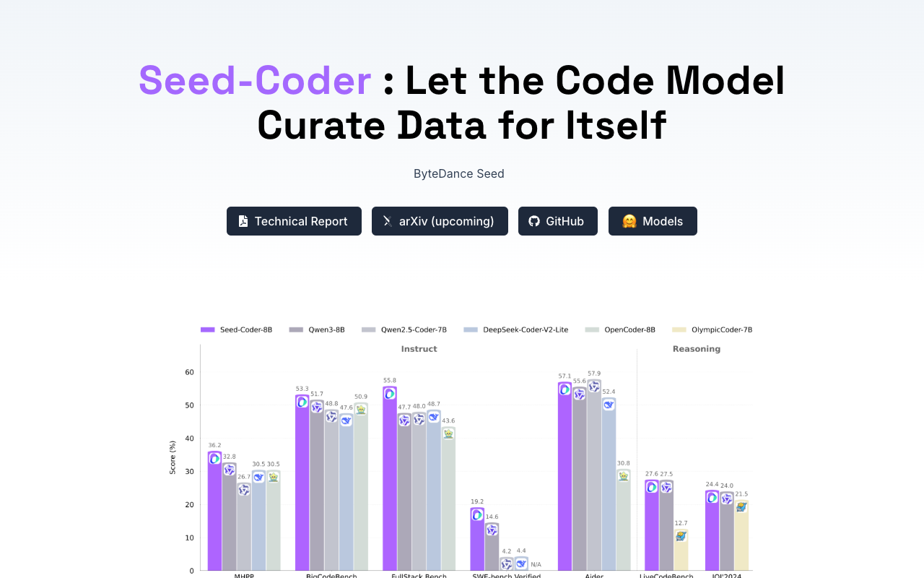Open the Technical Report
Image resolution: width=924 pixels, height=578 pixels.
coord(294,221)
